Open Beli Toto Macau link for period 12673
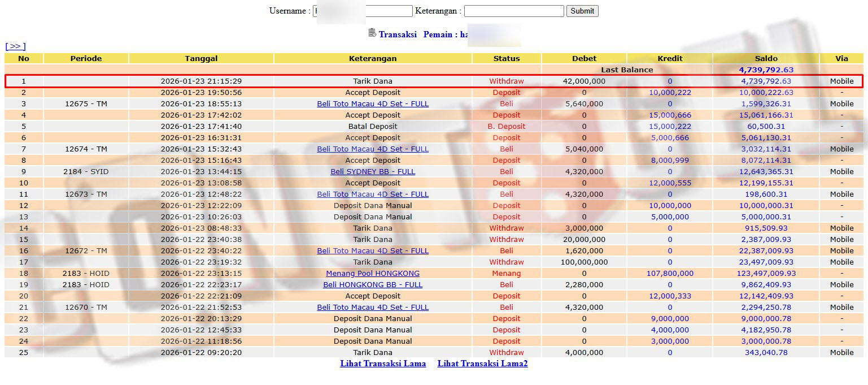This screenshot has width=868, height=385. [x=373, y=194]
